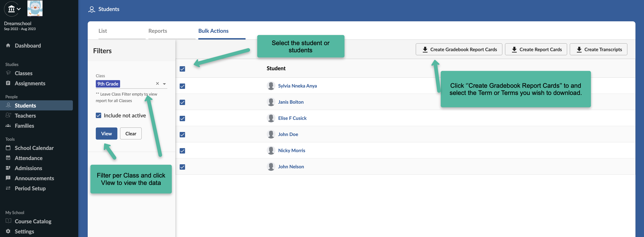Click the Admissions icon
This screenshot has width=644, height=237.
pyautogui.click(x=8, y=168)
